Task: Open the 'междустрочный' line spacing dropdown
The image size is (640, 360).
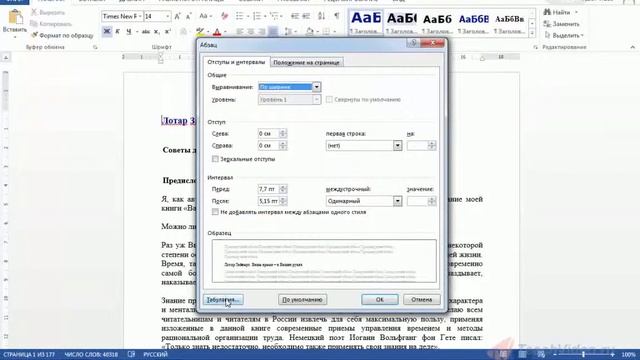Action: click(397, 201)
